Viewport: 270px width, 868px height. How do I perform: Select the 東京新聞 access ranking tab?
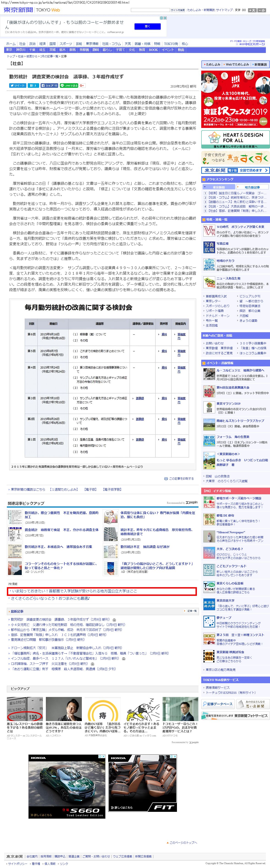tap(218, 187)
